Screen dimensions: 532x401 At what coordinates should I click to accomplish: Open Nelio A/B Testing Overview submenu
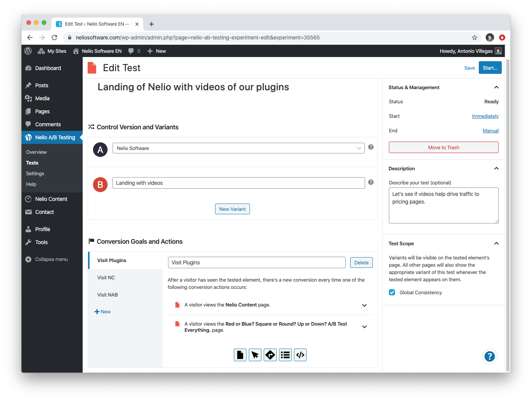(36, 152)
